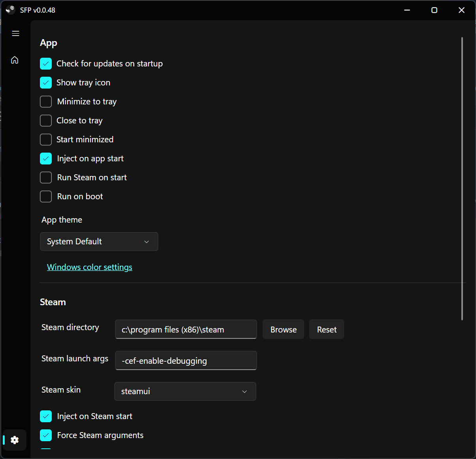Open the Settings gear icon in sidebar
This screenshot has height=459, width=476.
point(15,440)
